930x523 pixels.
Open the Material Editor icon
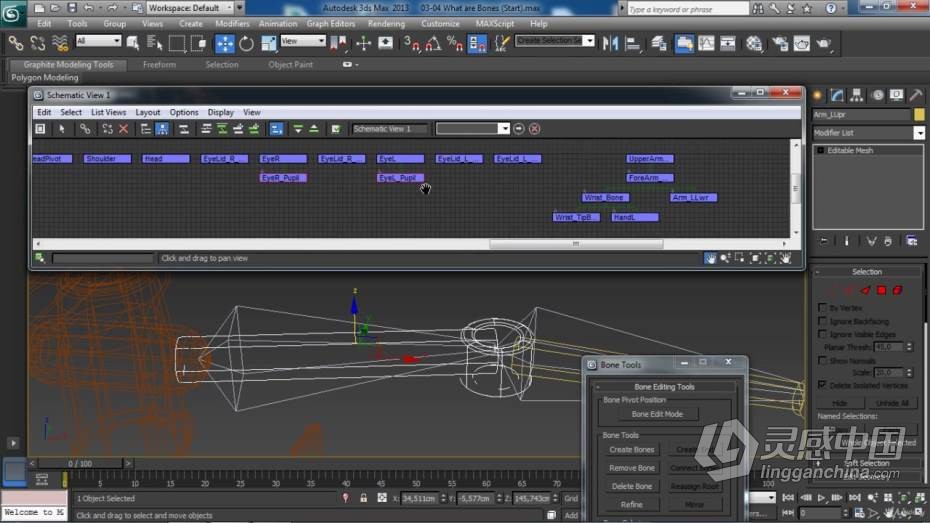coord(754,43)
